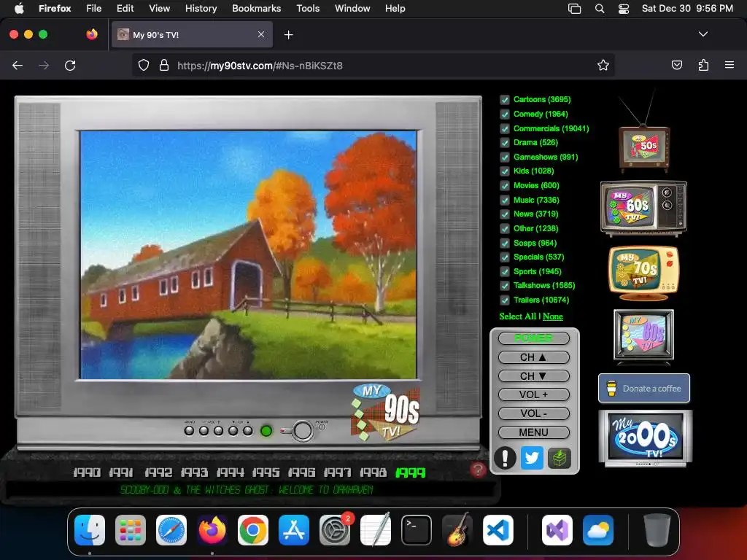Viewport: 747px width, 560px height.
Task: Click the None link under categories
Action: tap(553, 316)
